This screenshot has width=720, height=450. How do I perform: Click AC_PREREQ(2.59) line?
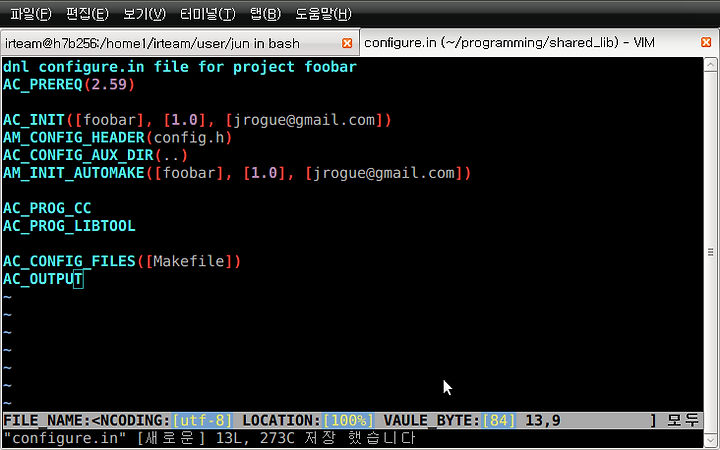click(69, 84)
